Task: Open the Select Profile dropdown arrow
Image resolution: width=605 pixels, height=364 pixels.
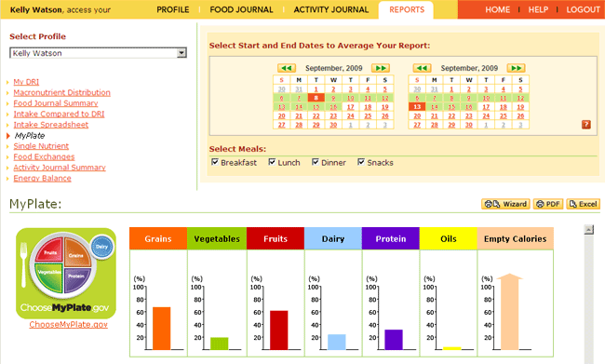Action: coord(181,53)
